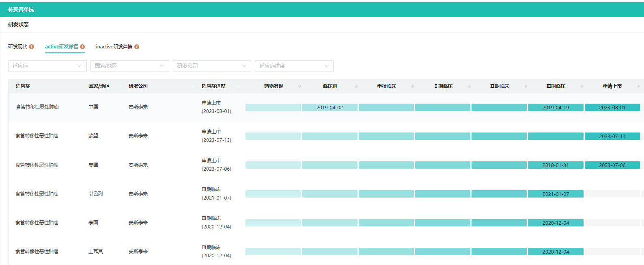This screenshot has width=644, height=265.
Task: Select the active研发详情 tab
Action: (x=61, y=47)
